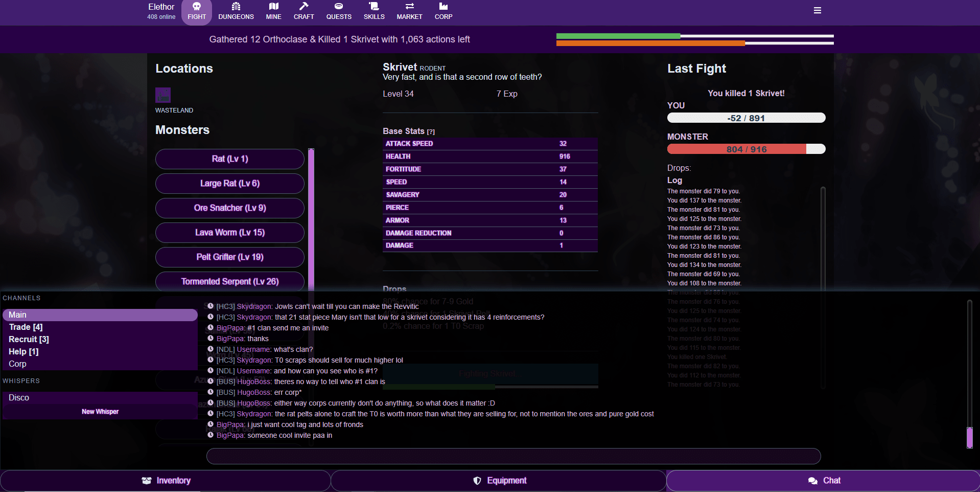The image size is (980, 492).
Task: Open the Fight skull icon
Action: click(x=197, y=7)
